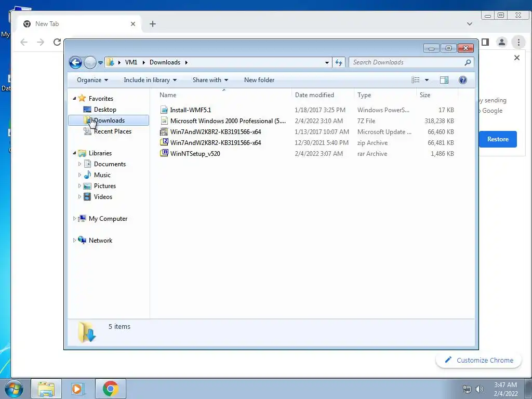
Task: Click the Chrome New Tab tab
Action: click(79, 24)
